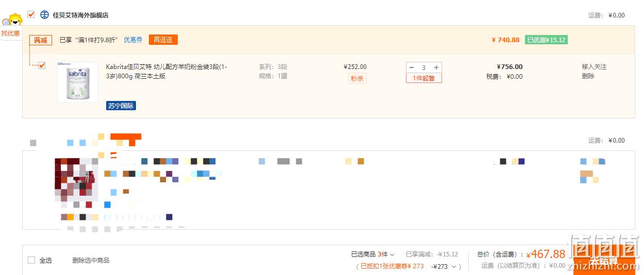This screenshot has width=644, height=275.
Task: Increase quantity with the plus button
Action: 436,67
